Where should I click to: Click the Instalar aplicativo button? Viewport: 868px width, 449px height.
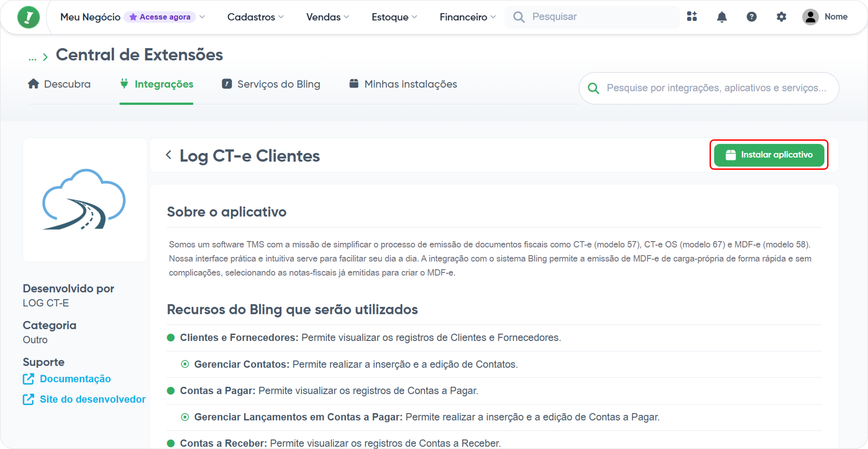[x=769, y=155]
